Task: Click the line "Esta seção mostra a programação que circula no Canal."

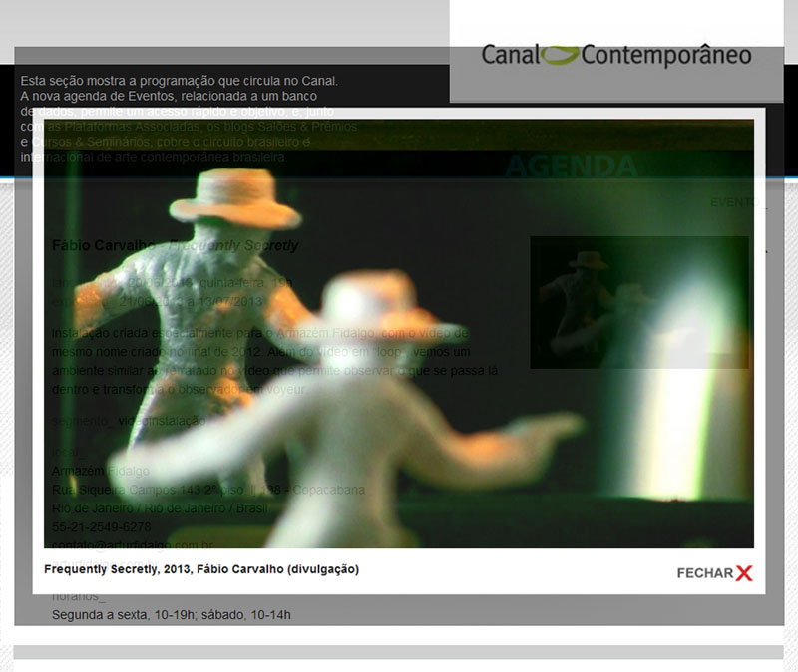Action: 180,81
